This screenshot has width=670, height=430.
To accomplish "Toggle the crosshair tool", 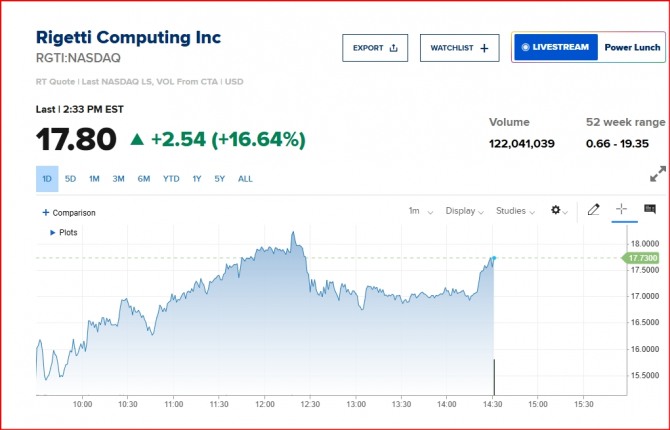I will (621, 210).
